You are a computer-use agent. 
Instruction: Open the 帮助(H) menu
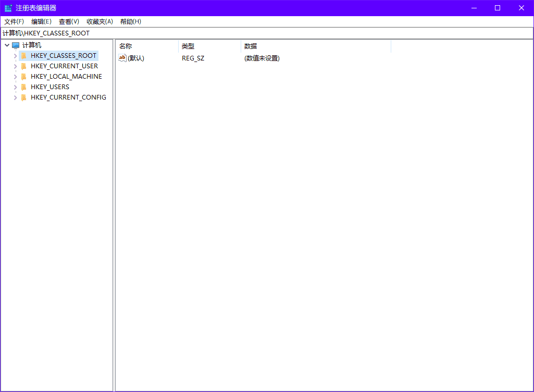pyautogui.click(x=130, y=21)
